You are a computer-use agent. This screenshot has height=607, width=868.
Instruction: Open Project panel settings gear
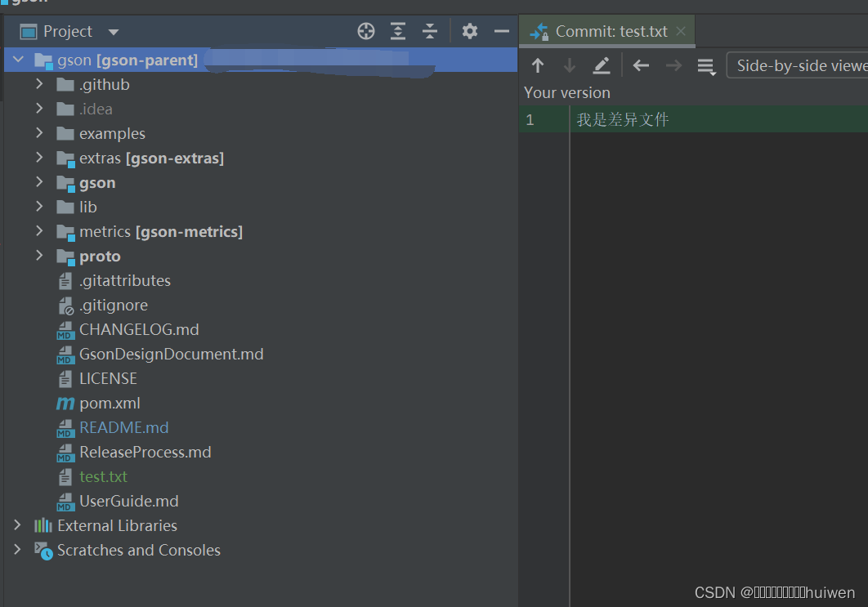pyautogui.click(x=469, y=31)
